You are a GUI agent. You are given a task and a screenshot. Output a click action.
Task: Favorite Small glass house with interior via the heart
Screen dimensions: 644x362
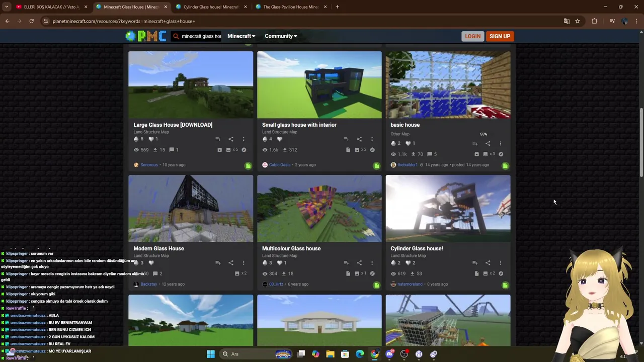280,139
